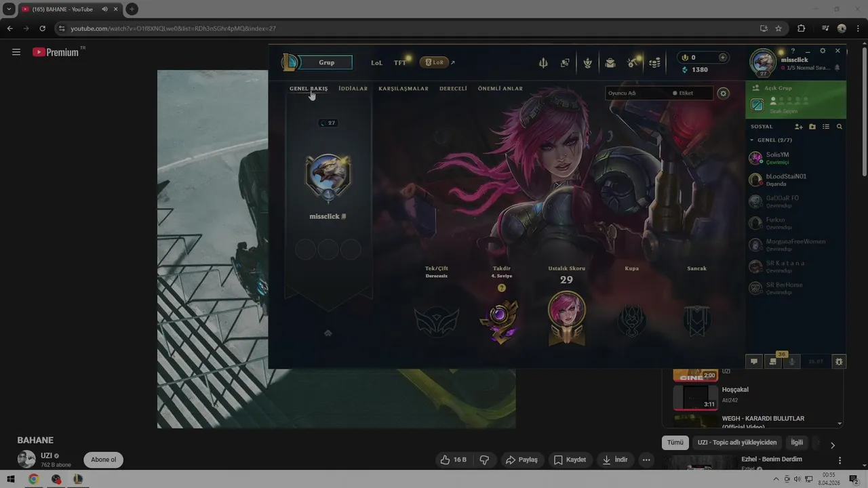Switch to the İDDİALAR tab
Image resolution: width=868 pixels, height=488 pixels.
[x=353, y=89]
